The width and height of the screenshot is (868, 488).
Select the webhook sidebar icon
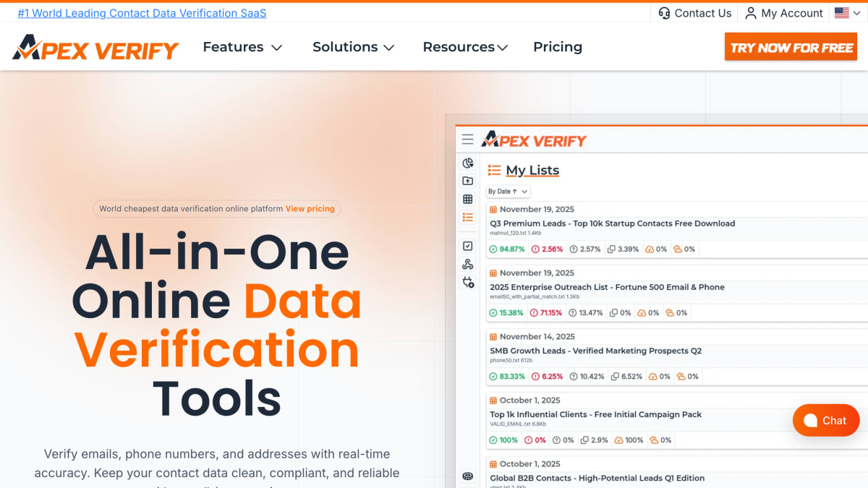(468, 265)
